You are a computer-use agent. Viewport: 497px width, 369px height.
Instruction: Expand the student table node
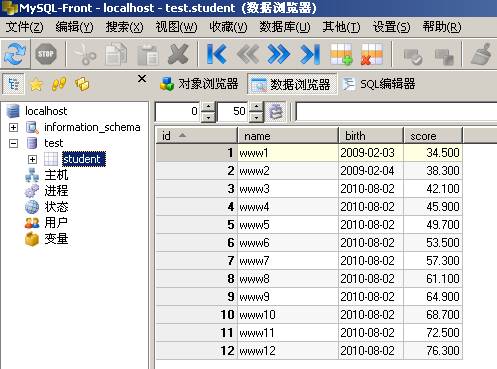[32, 159]
